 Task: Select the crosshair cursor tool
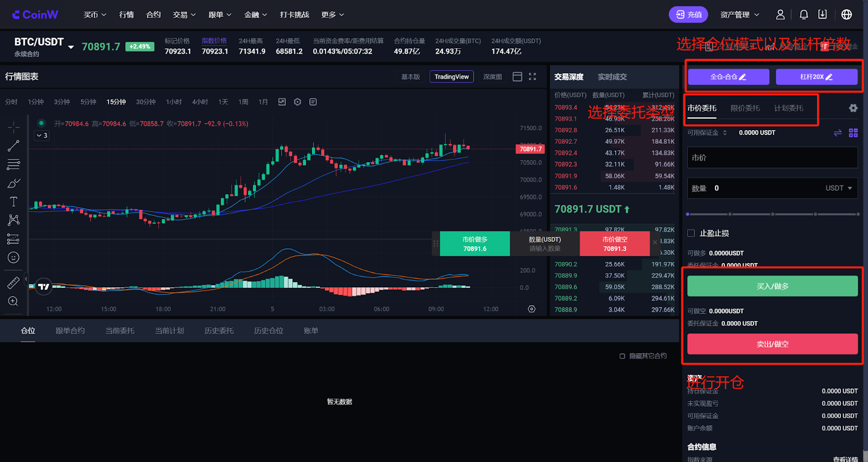pyautogui.click(x=14, y=127)
